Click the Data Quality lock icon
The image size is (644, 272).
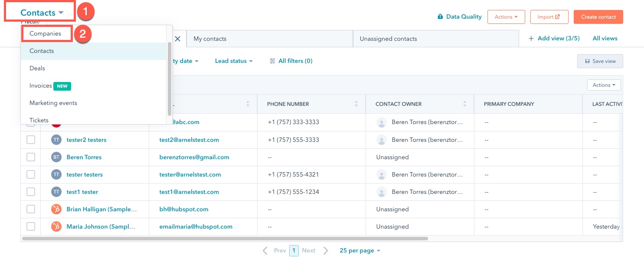pyautogui.click(x=440, y=17)
